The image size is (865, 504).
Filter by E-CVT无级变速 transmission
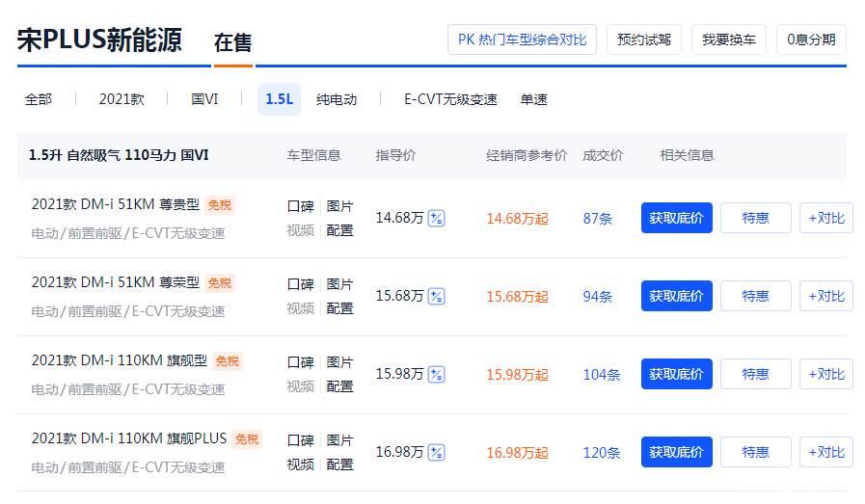(450, 100)
